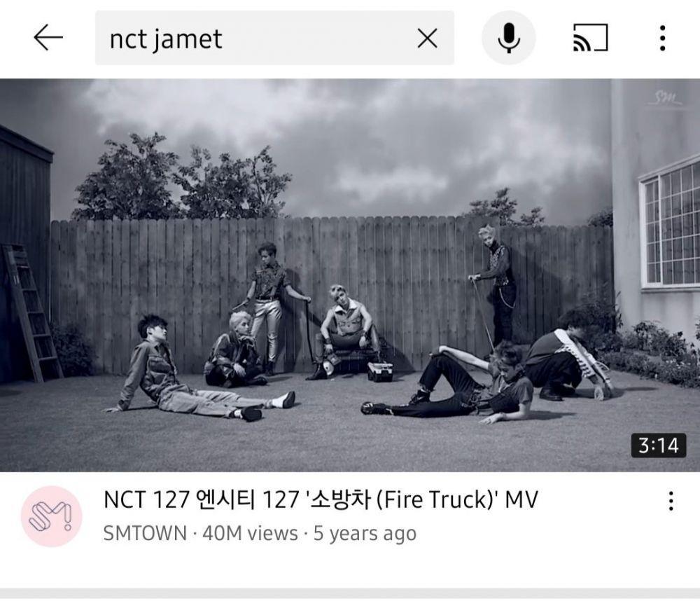Start voice search with microphone icon
This screenshot has height=601, width=700.
pos(508,38)
